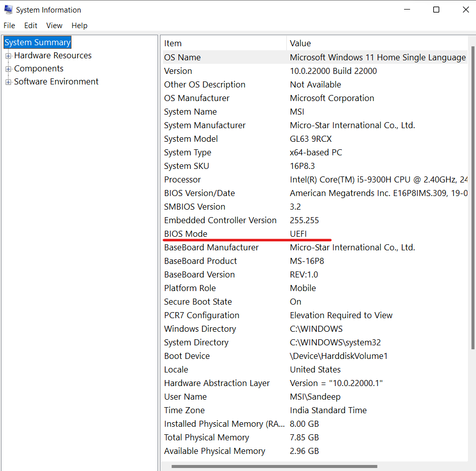Maximize the System Information window
Viewport: 476px width, 471px height.
[436, 10]
